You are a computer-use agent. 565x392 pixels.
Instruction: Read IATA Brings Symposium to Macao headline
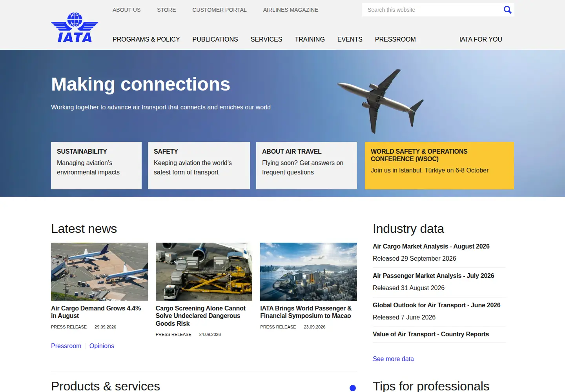[x=306, y=312]
